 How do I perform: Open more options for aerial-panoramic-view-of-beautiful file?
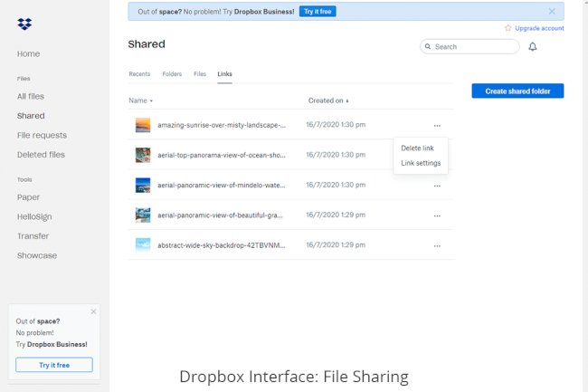point(437,215)
